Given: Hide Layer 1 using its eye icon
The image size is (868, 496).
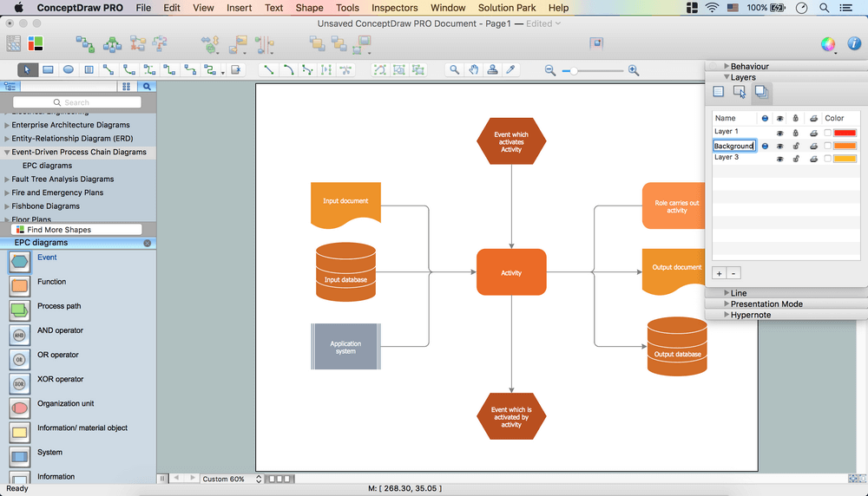Looking at the screenshot, I should 779,133.
